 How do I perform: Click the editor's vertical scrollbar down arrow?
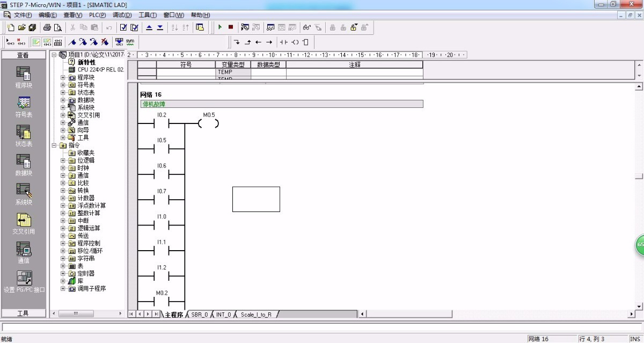pyautogui.click(x=639, y=306)
